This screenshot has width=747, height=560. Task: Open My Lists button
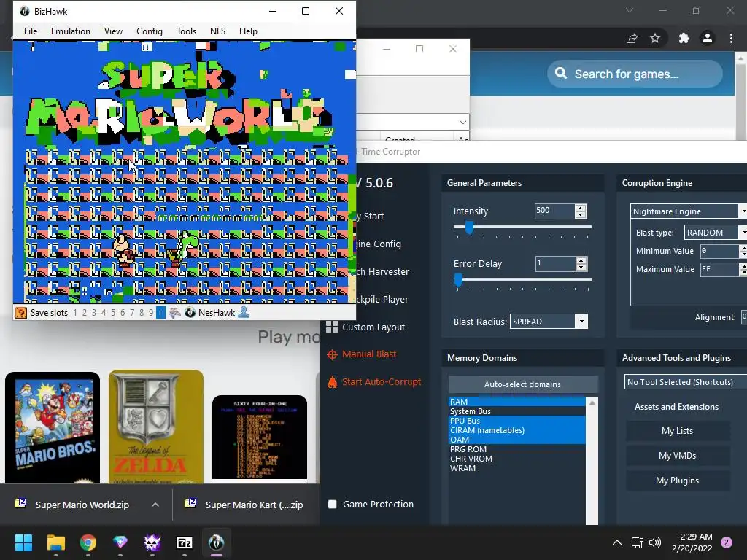point(678,431)
